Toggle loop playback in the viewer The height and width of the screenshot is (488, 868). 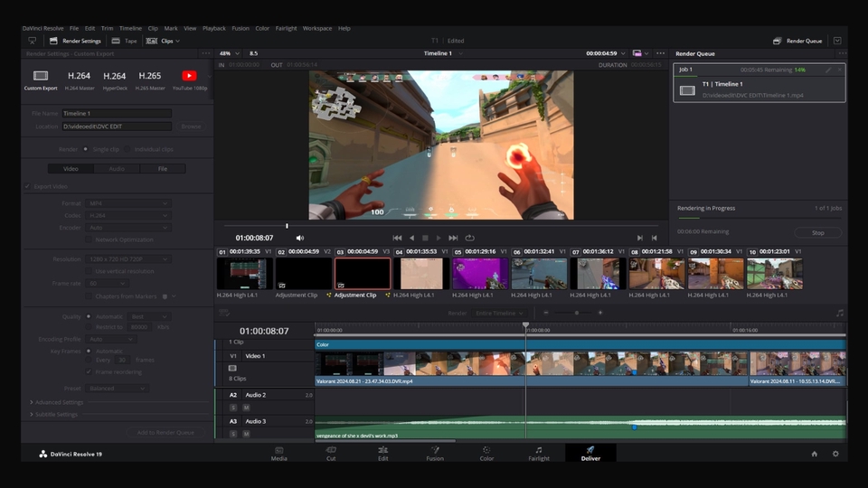pos(470,238)
